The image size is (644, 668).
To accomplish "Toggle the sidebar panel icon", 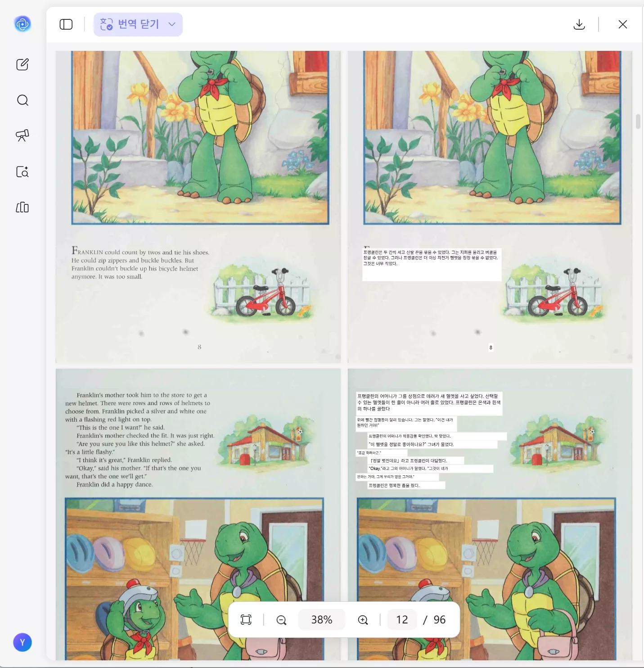I will click(x=66, y=24).
